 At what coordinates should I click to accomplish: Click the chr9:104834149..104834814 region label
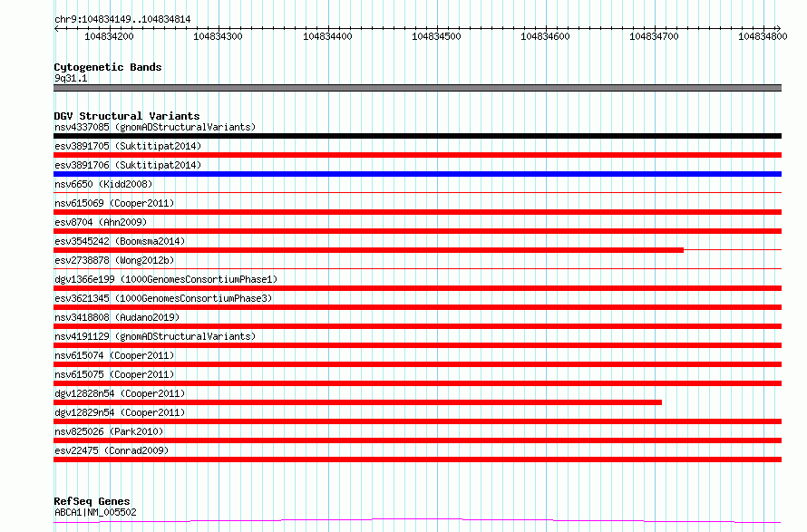122,20
